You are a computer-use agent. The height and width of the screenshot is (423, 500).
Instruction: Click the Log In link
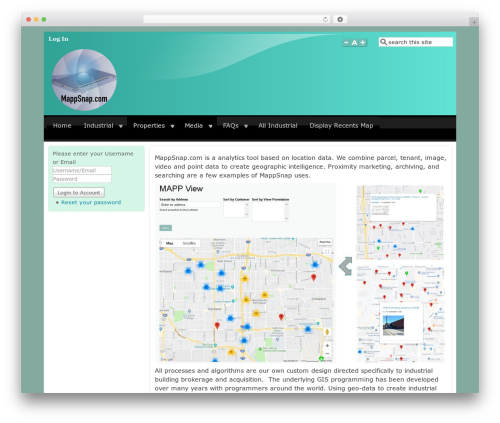[58, 39]
